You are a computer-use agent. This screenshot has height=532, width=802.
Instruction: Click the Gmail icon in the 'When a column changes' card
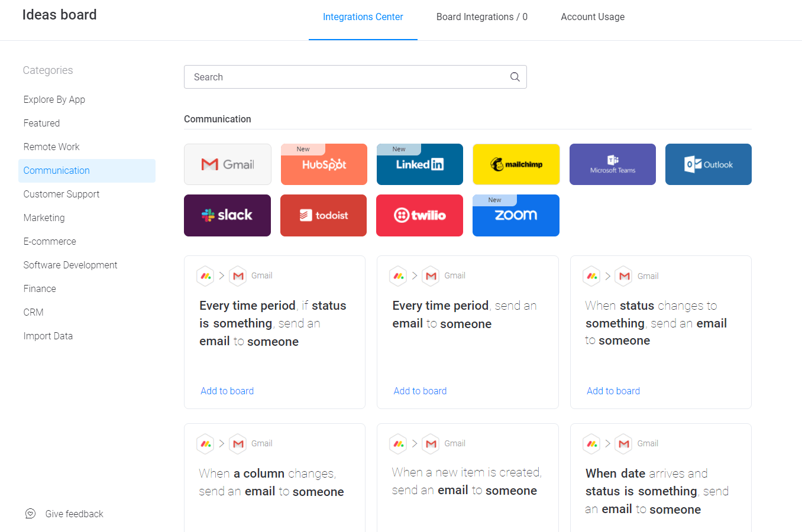[238, 443]
